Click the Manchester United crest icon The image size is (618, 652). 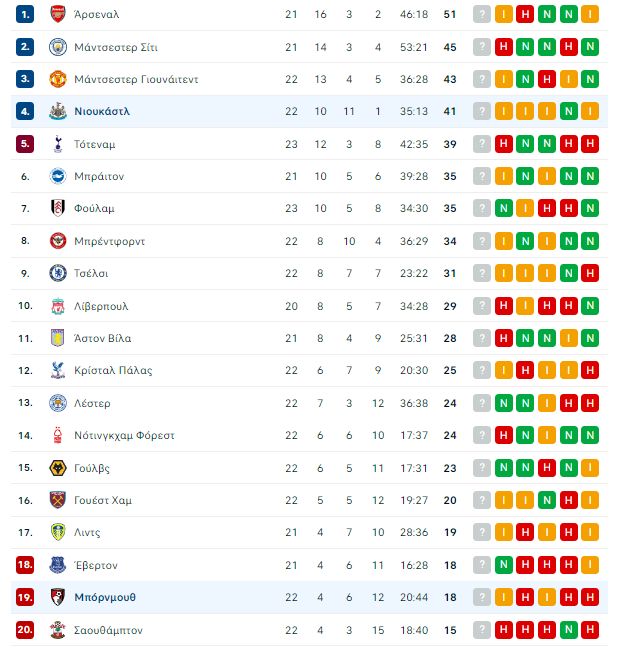(x=58, y=79)
